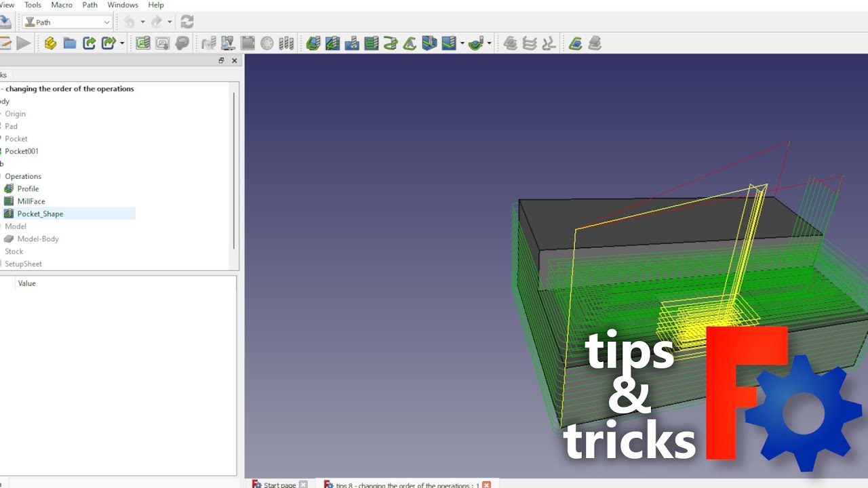
Task: Select the 3D Pocket operation icon
Action: 475,43
